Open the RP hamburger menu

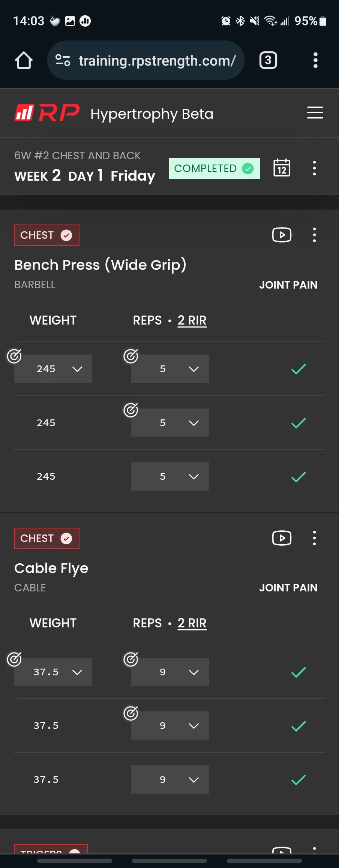point(315,112)
